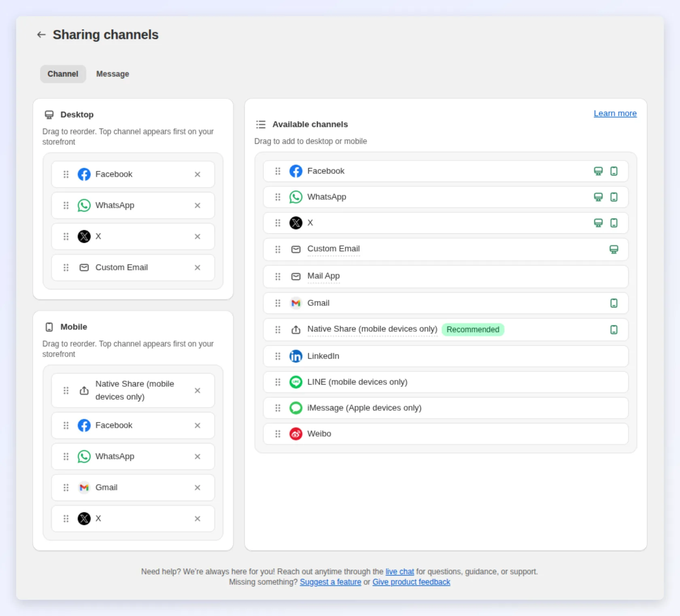This screenshot has width=680, height=616.
Task: Click the desktop indicator on the Available Custom Email row
Action: (614, 250)
